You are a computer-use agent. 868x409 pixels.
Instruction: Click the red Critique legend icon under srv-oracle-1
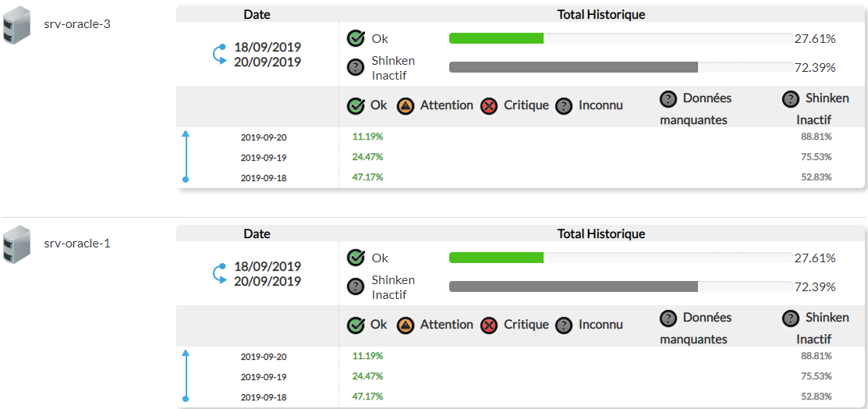coord(489,325)
